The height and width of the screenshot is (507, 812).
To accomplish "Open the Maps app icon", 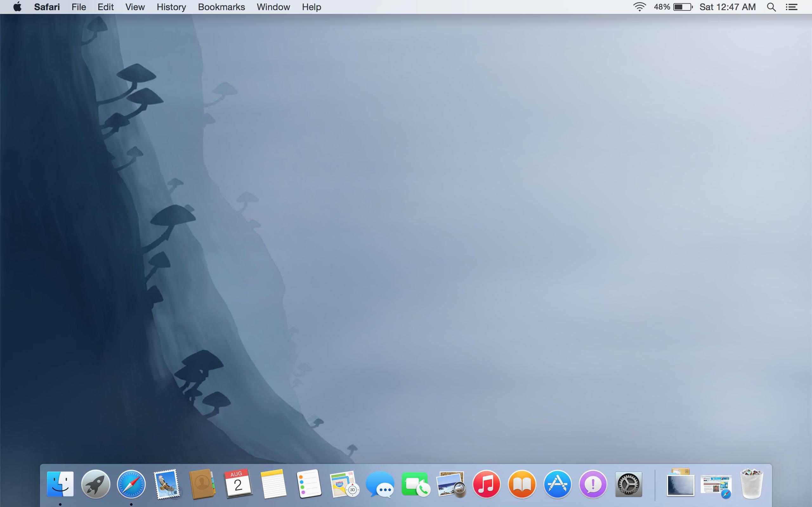I will (344, 484).
